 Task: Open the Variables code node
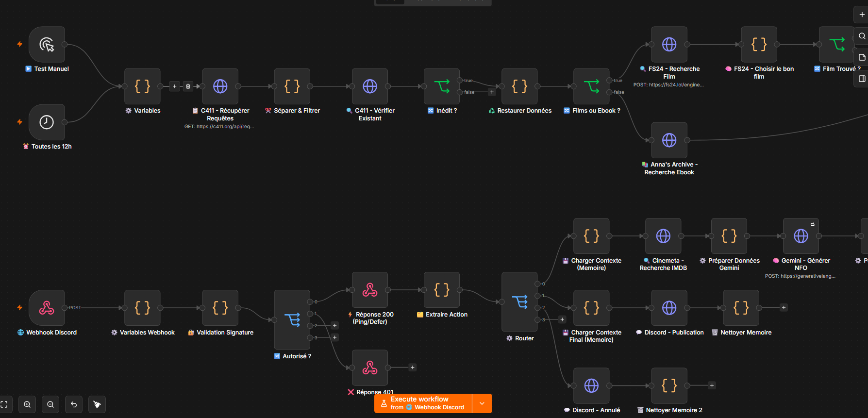pyautogui.click(x=142, y=86)
